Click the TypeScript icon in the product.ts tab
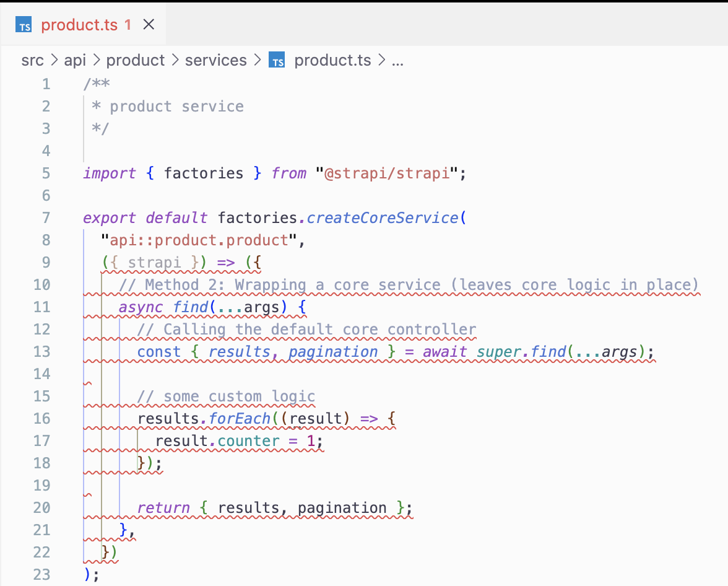This screenshot has height=586, width=728. [24, 25]
